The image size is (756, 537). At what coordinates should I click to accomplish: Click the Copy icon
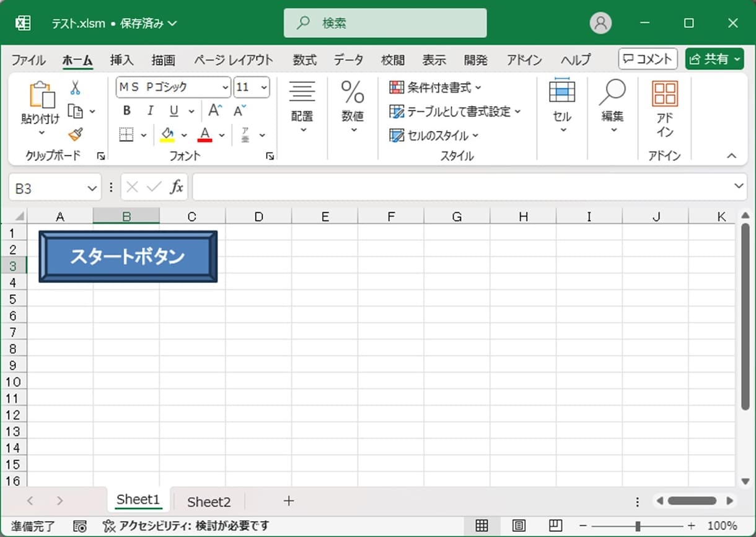click(76, 111)
